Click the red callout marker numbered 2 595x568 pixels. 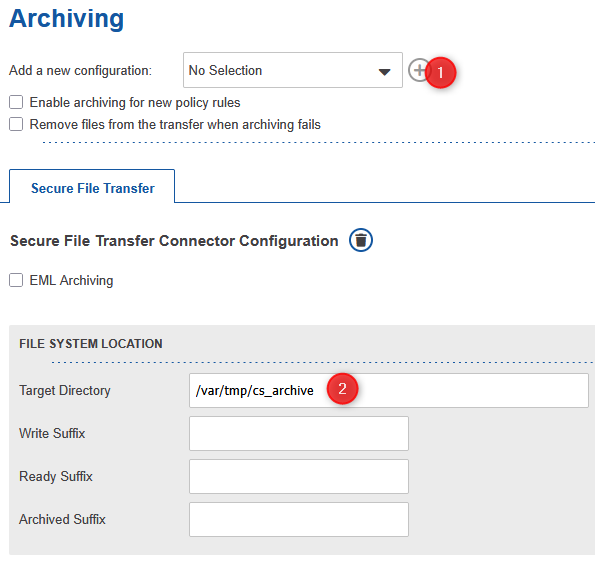(342, 389)
